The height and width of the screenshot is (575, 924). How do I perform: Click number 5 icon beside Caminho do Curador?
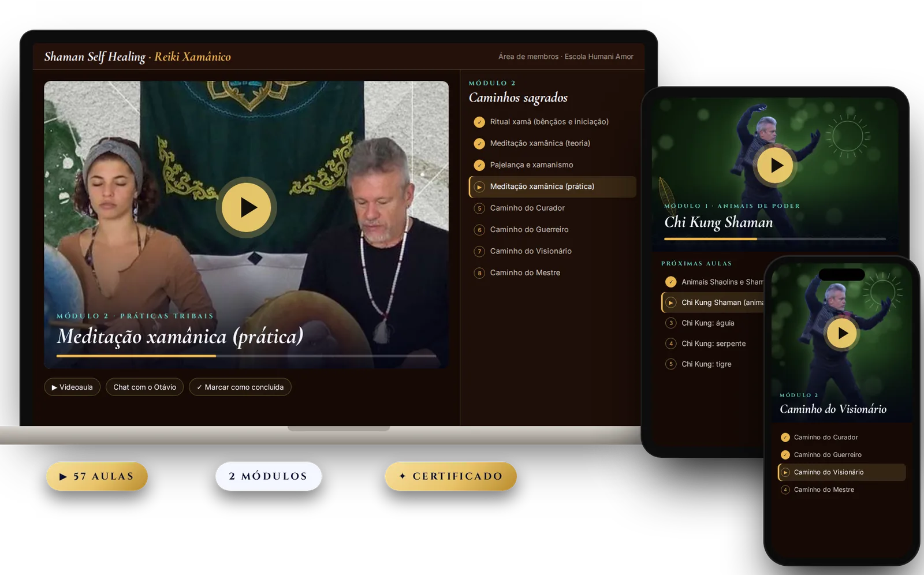pyautogui.click(x=479, y=208)
